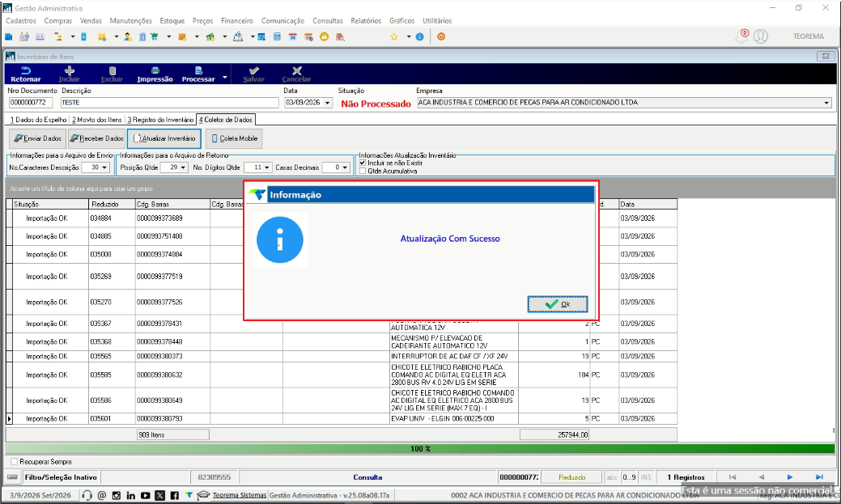Click the 100 % progress bar

(x=421, y=449)
